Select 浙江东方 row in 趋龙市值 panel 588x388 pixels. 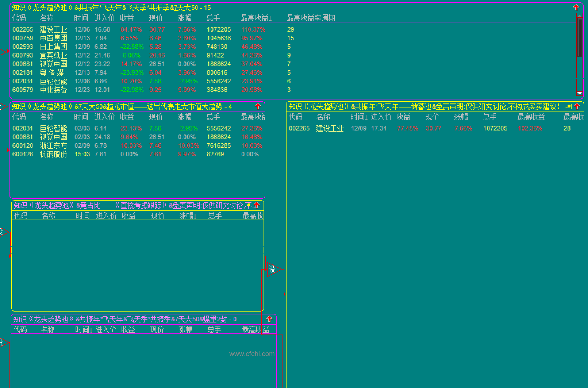pyautogui.click(x=53, y=146)
